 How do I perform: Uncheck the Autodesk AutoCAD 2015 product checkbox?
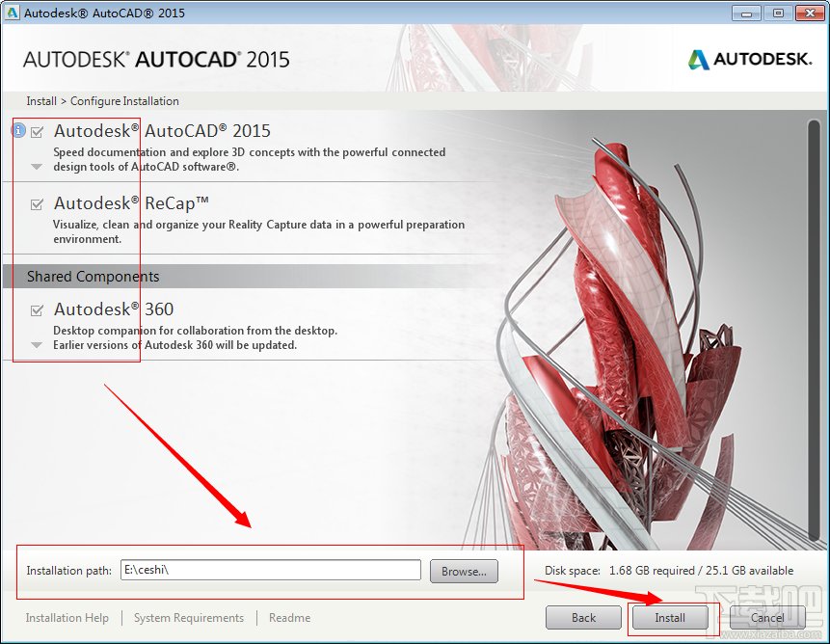(37, 130)
